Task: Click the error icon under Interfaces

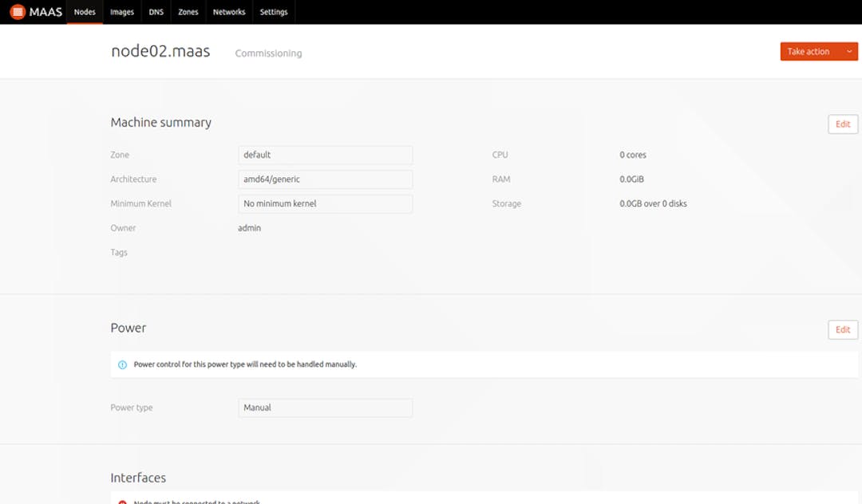Action: pyautogui.click(x=122, y=502)
